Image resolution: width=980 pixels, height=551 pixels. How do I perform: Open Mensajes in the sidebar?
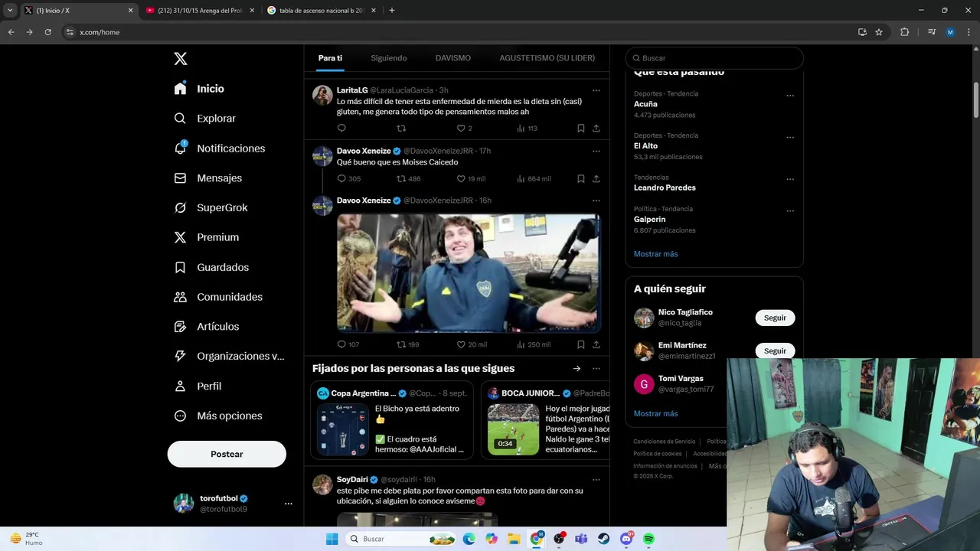207,178
